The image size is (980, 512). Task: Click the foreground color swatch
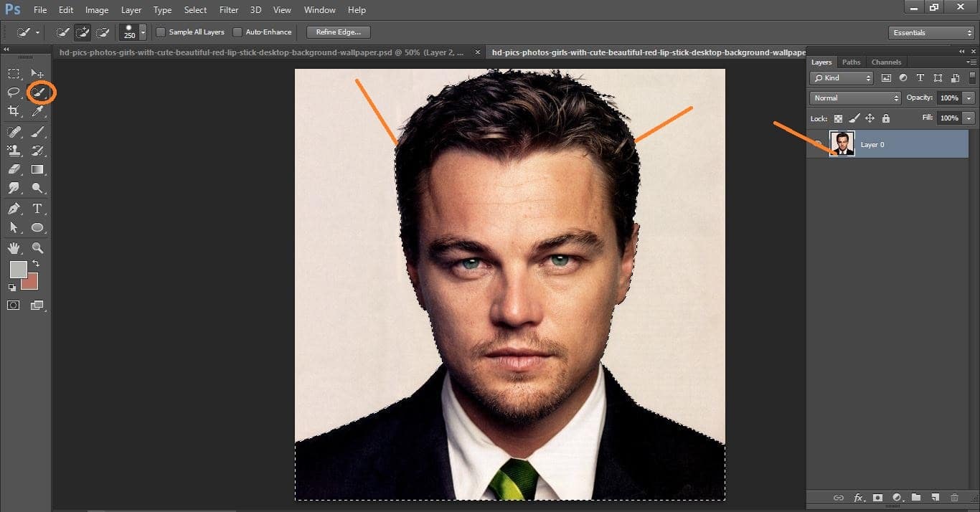tap(19, 270)
